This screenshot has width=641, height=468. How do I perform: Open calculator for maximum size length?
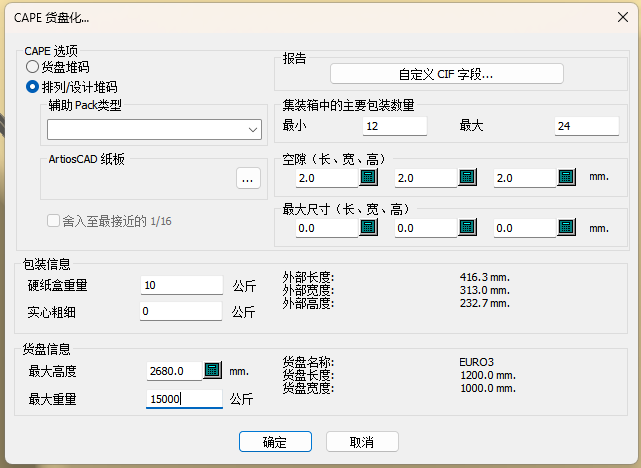click(368, 228)
